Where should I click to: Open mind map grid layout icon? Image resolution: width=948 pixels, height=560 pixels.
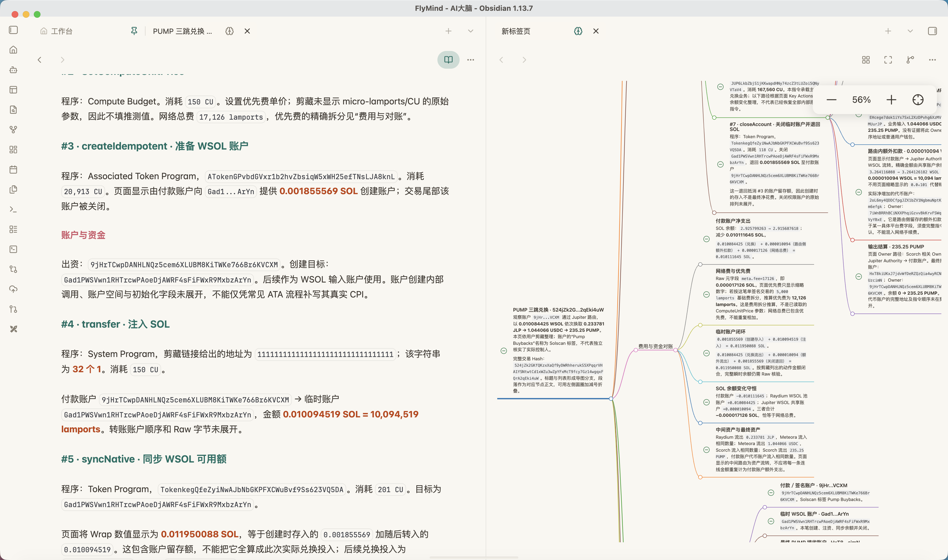[x=866, y=60]
